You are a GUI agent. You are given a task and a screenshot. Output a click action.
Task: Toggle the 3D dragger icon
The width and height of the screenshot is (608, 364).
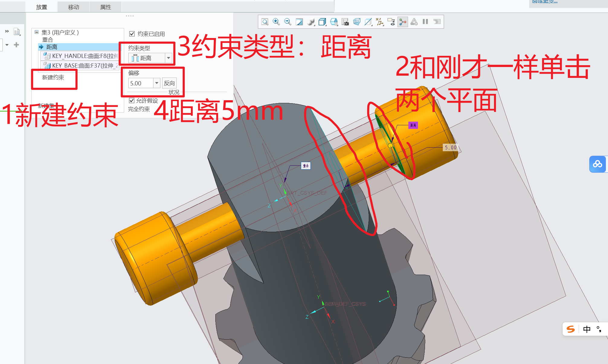(x=403, y=21)
